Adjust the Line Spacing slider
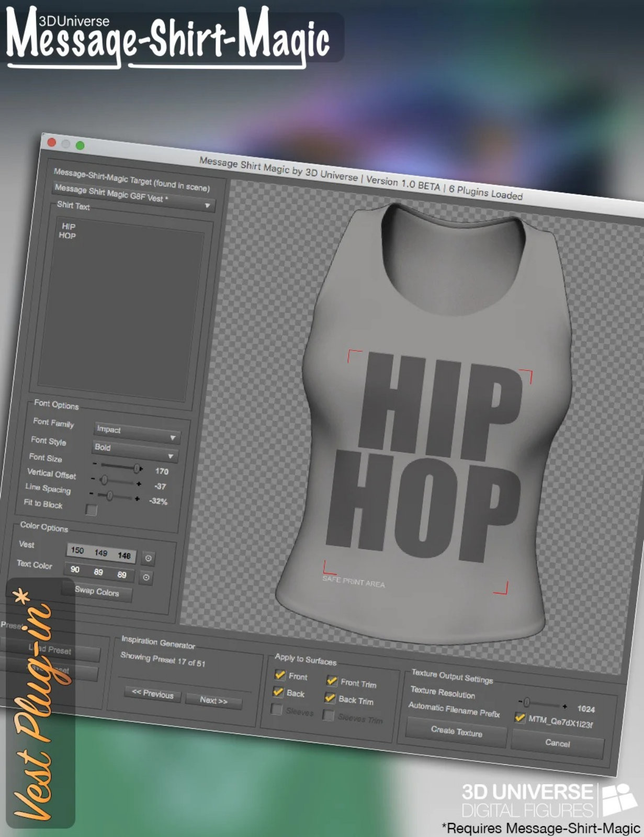 pyautogui.click(x=114, y=496)
